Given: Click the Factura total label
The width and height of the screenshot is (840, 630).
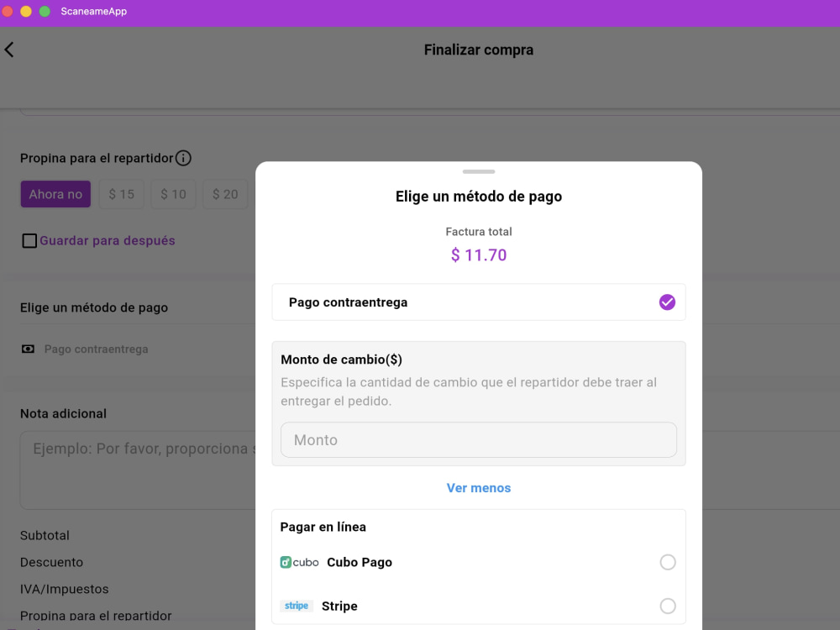Looking at the screenshot, I should click(x=479, y=232).
